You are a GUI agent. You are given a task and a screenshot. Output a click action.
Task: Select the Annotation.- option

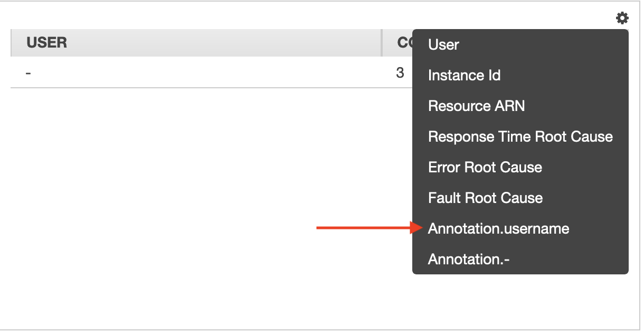click(469, 260)
